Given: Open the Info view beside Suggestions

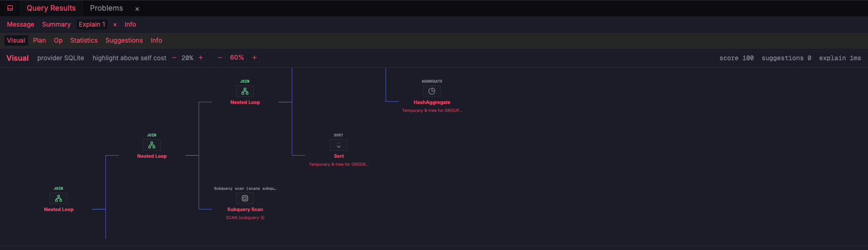Looking at the screenshot, I should [x=157, y=41].
